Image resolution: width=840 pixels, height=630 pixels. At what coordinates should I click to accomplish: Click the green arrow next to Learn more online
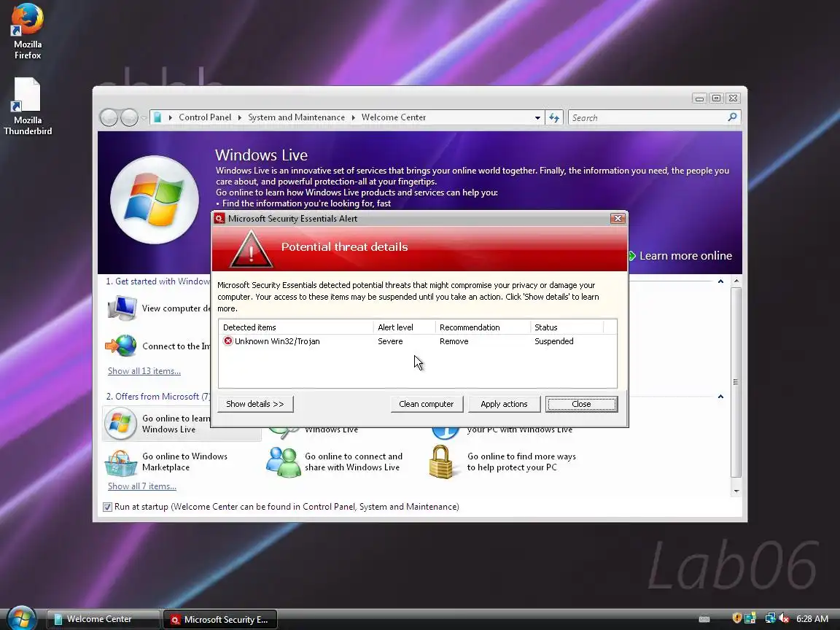(x=631, y=255)
